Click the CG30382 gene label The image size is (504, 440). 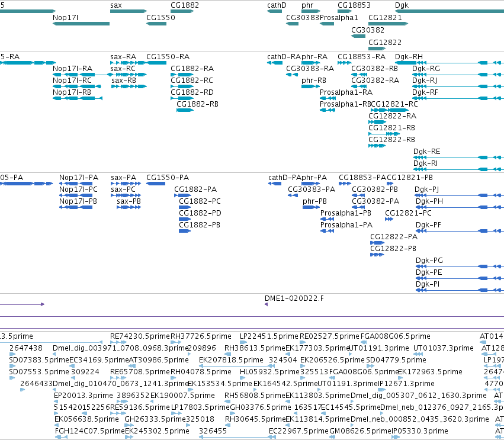pos(368,30)
